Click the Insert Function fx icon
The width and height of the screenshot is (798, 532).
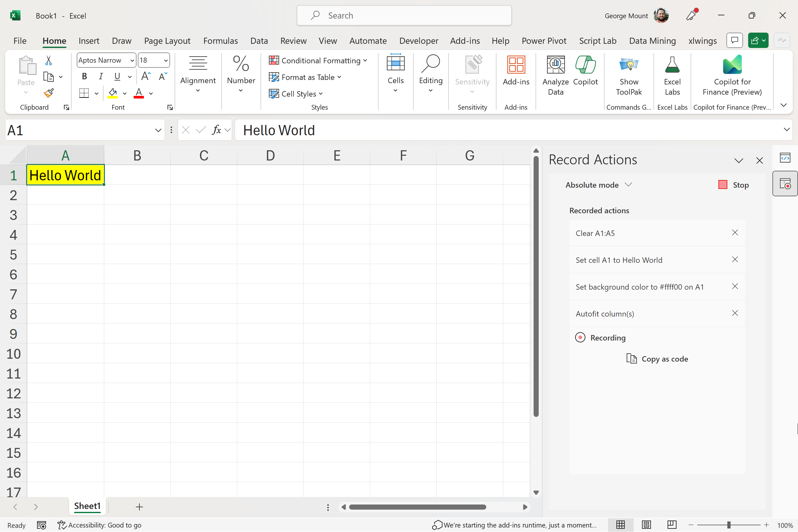pyautogui.click(x=216, y=130)
